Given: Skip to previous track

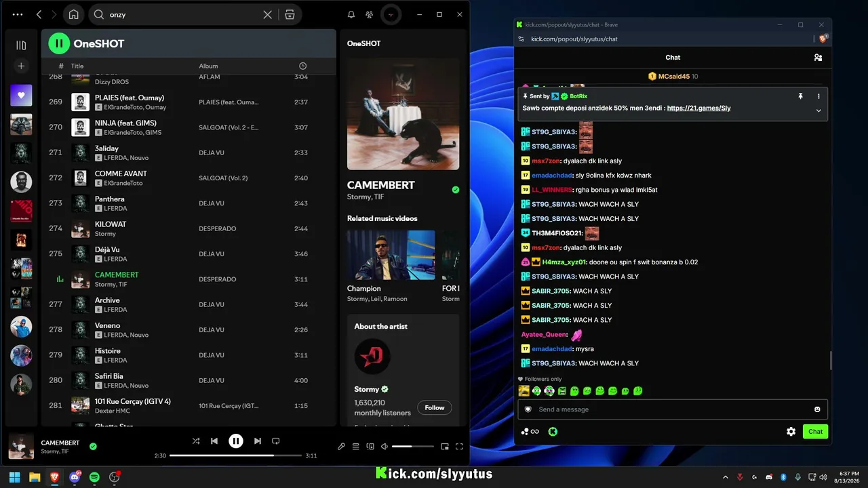Looking at the screenshot, I should (214, 441).
